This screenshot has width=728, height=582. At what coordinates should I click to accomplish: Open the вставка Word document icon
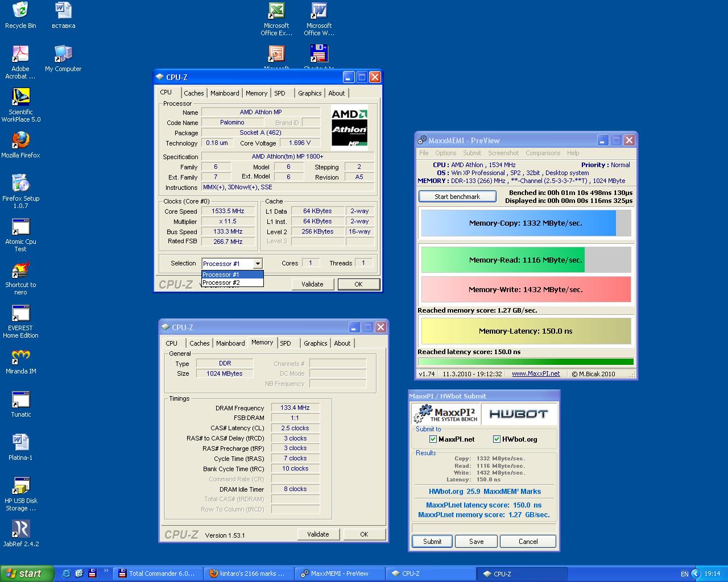tap(63, 15)
